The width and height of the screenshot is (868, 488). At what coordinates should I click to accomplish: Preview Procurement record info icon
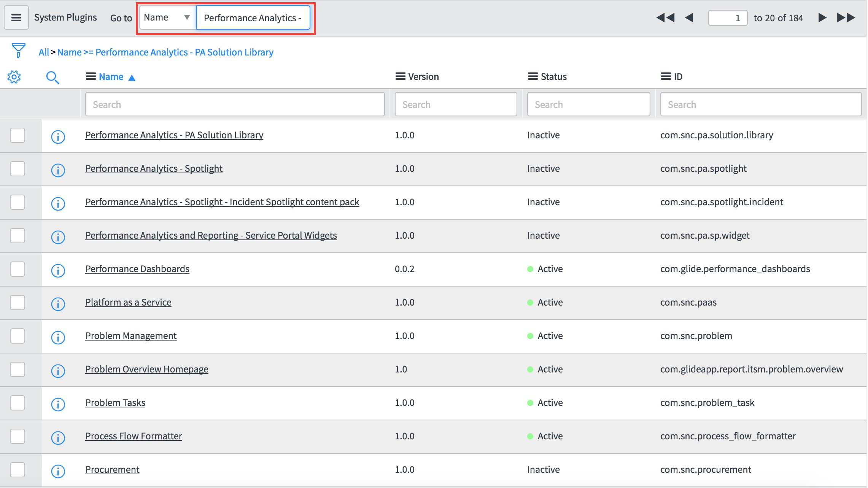pos(58,471)
